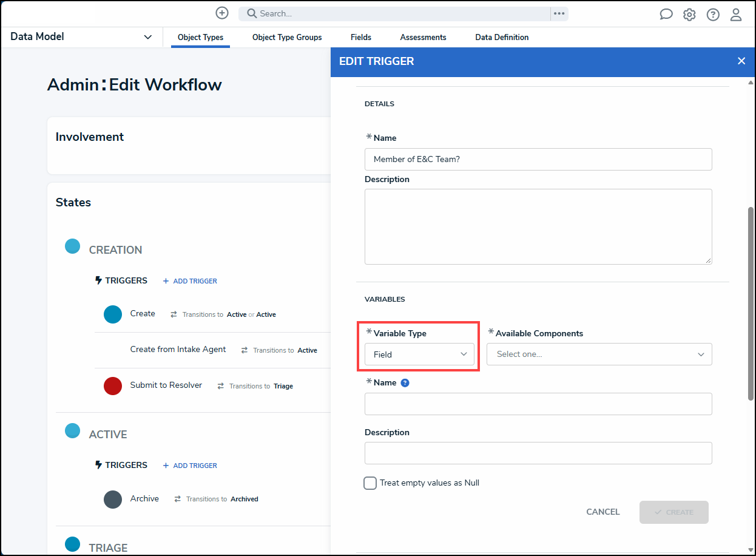Open the help question mark icon

point(713,15)
